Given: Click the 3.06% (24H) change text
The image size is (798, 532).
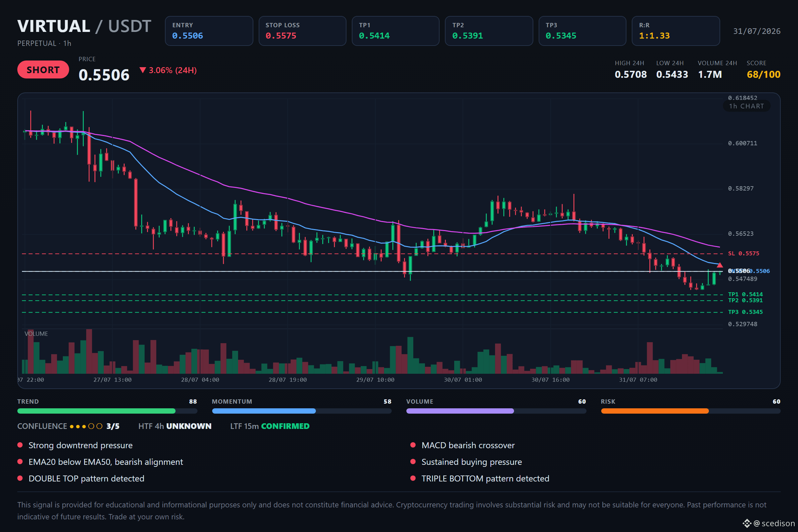Looking at the screenshot, I should [x=173, y=70].
